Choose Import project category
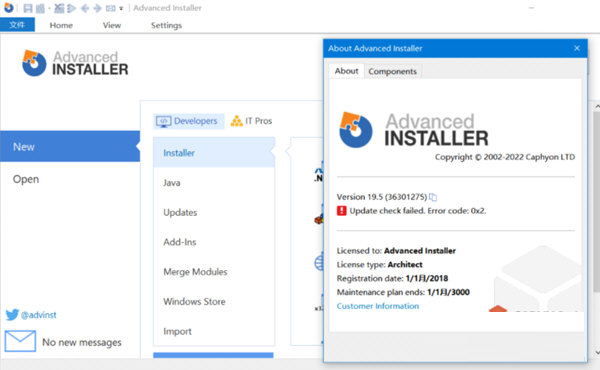600x370 pixels. (214, 331)
